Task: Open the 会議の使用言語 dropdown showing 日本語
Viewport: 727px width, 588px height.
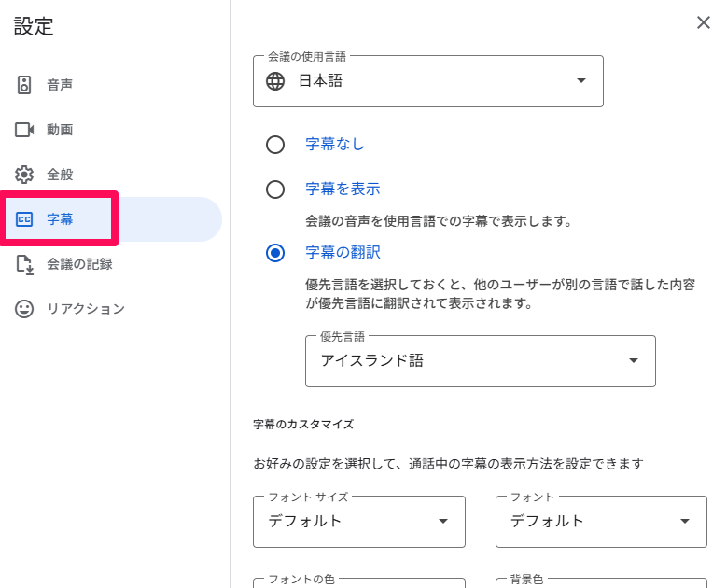Action: 428,81
